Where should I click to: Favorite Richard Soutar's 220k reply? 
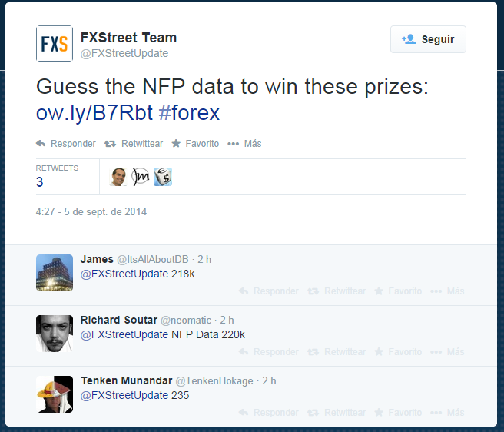point(398,352)
